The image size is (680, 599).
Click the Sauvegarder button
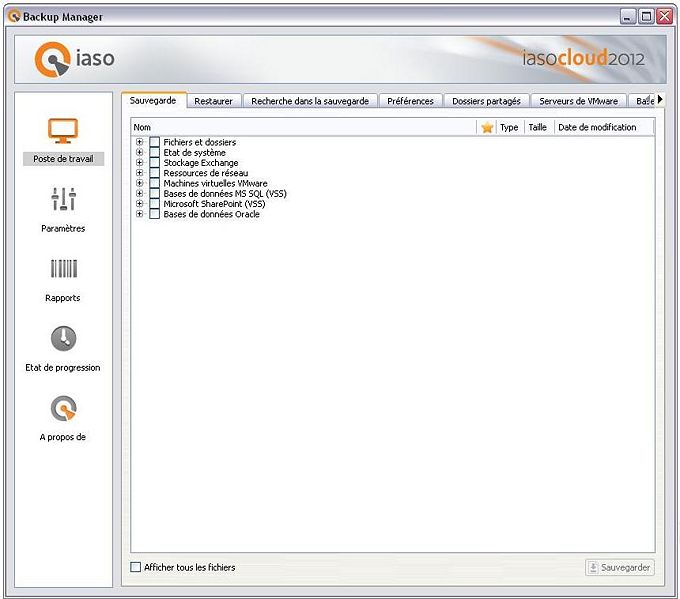pyautogui.click(x=620, y=567)
